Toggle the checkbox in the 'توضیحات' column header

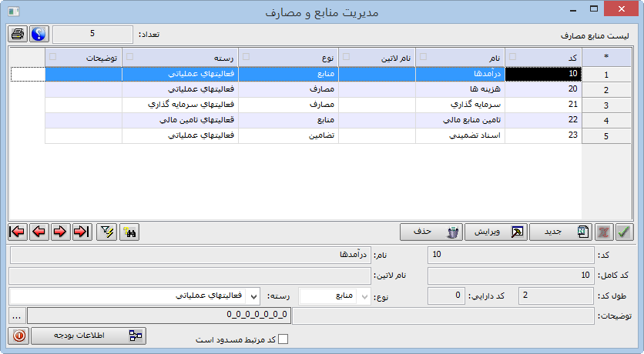pos(52,56)
